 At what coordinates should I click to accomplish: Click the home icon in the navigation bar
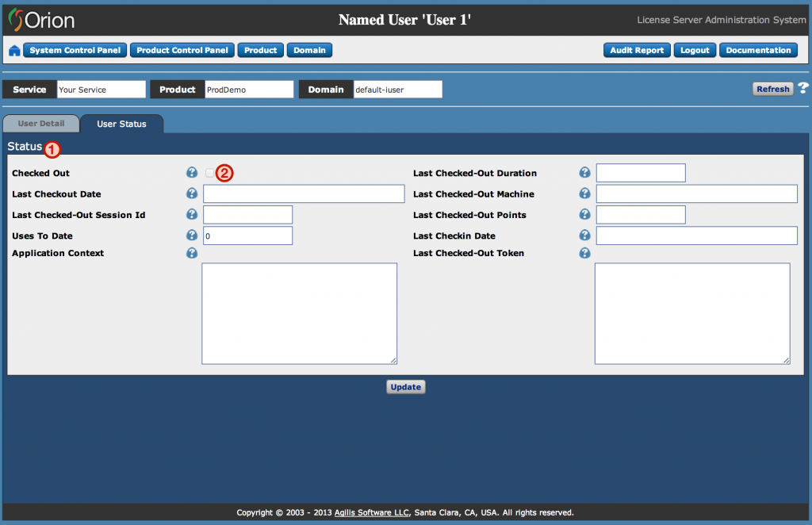14,51
